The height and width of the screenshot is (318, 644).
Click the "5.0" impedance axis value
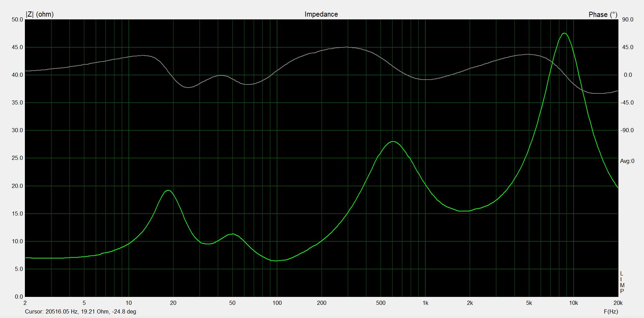(19, 269)
